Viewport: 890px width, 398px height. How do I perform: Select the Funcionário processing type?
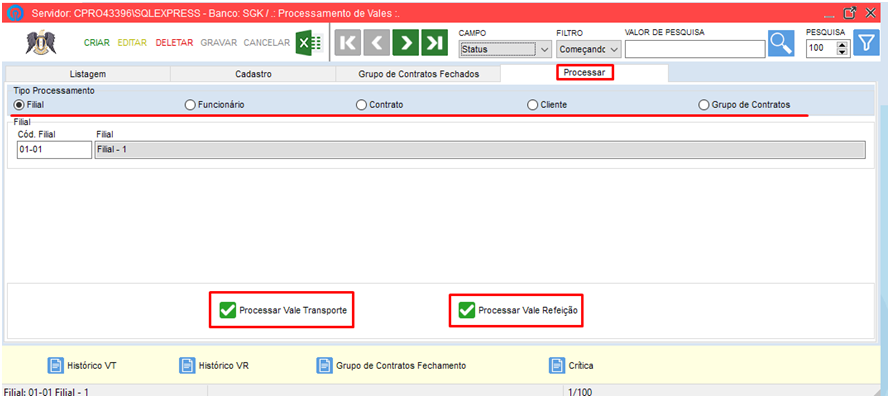click(190, 104)
